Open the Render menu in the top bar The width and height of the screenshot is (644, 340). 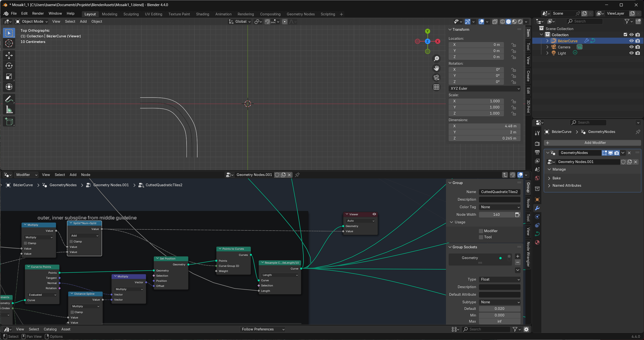(38, 13)
